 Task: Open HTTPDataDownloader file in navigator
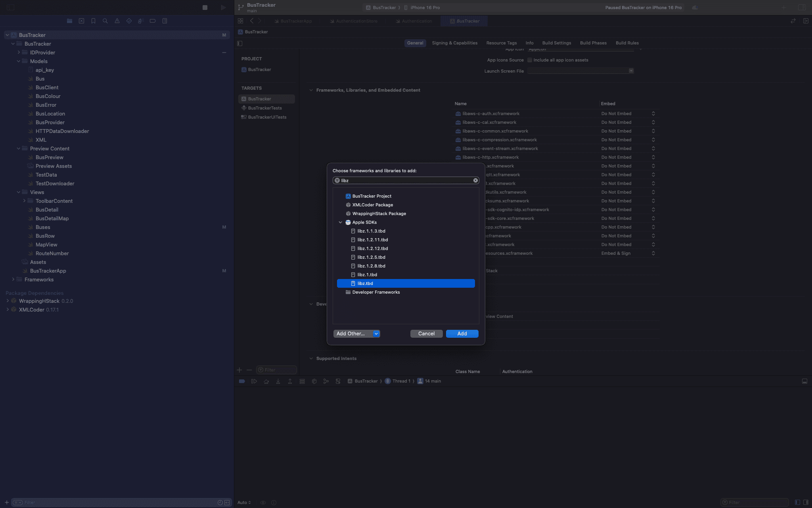point(62,131)
